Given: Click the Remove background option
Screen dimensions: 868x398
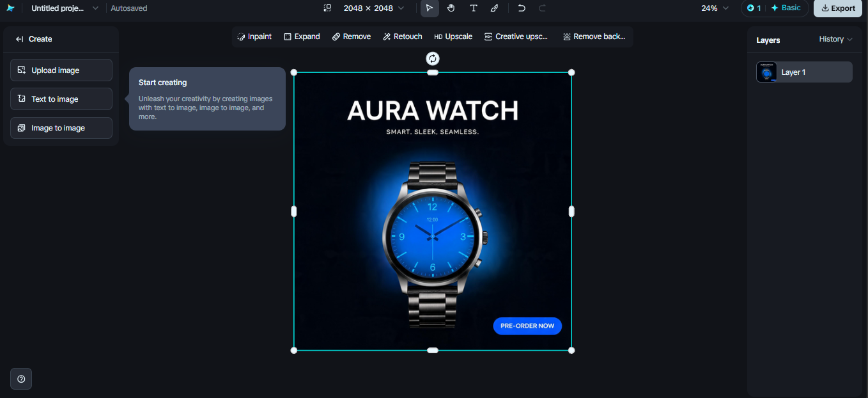Looking at the screenshot, I should pos(594,36).
